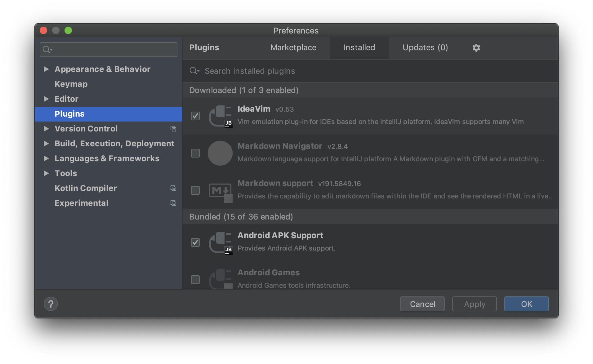Image resolution: width=593 pixels, height=364 pixels.
Task: Switch to the Marketplace tab
Action: click(293, 48)
